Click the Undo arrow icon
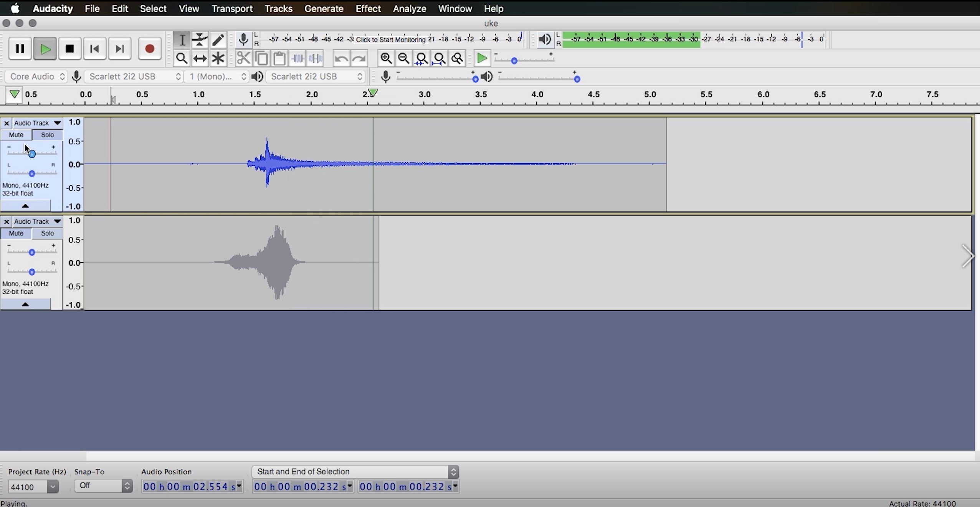Screen dimensions: 980x507 (x=341, y=58)
